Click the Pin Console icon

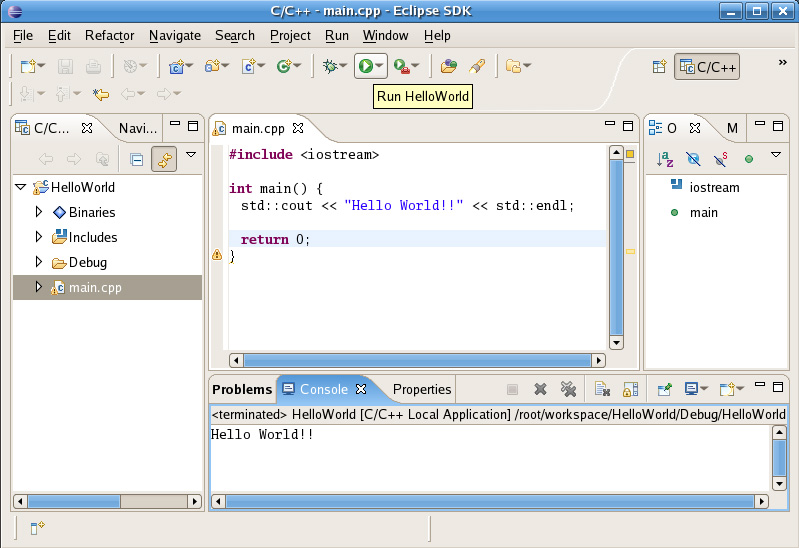point(664,390)
